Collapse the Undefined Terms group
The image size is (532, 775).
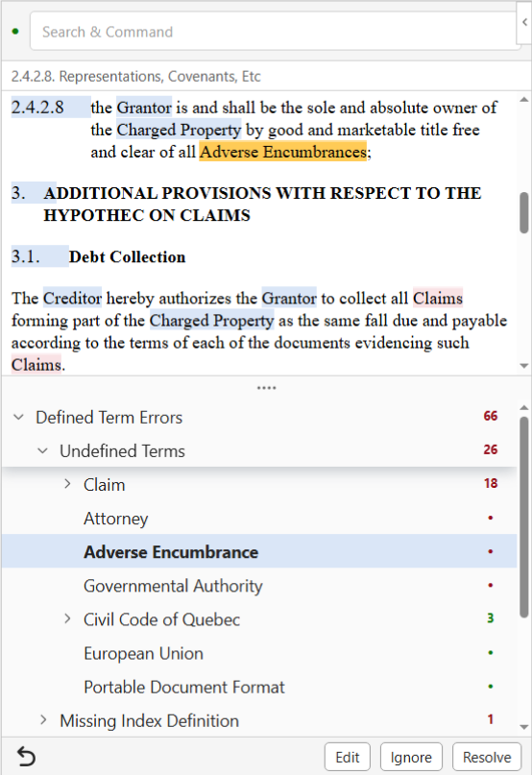[43, 450]
